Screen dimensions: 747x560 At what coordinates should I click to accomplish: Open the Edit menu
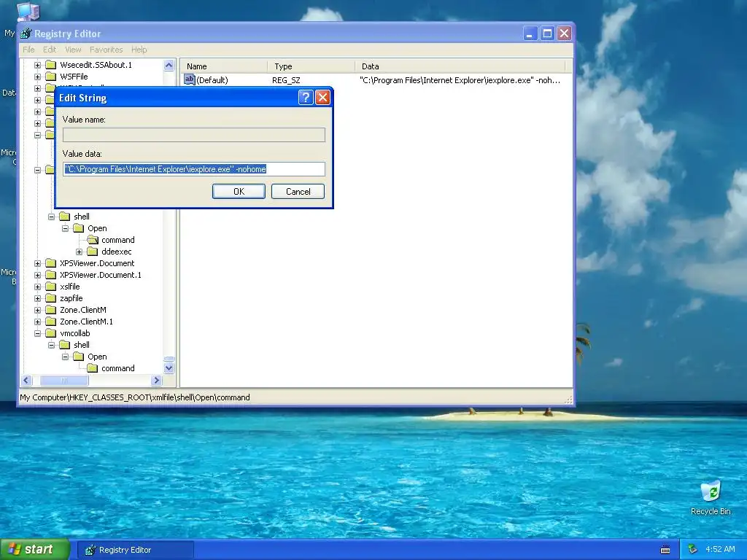(x=50, y=50)
